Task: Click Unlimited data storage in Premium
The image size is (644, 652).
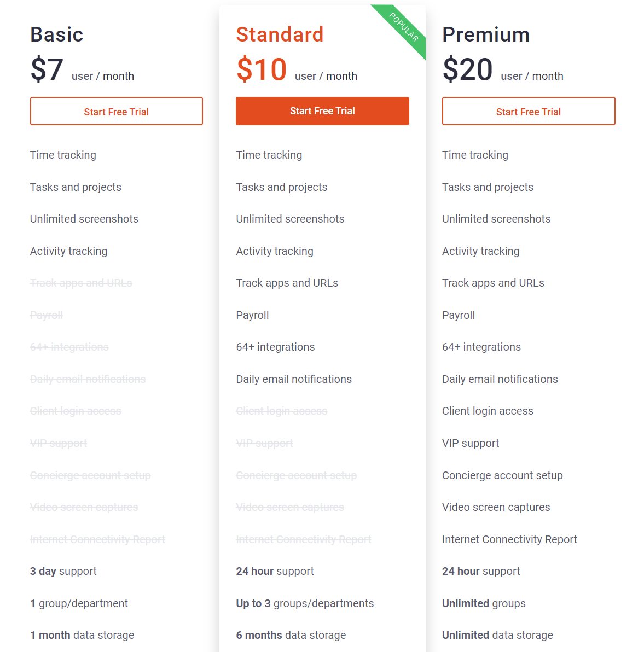Action: click(497, 635)
